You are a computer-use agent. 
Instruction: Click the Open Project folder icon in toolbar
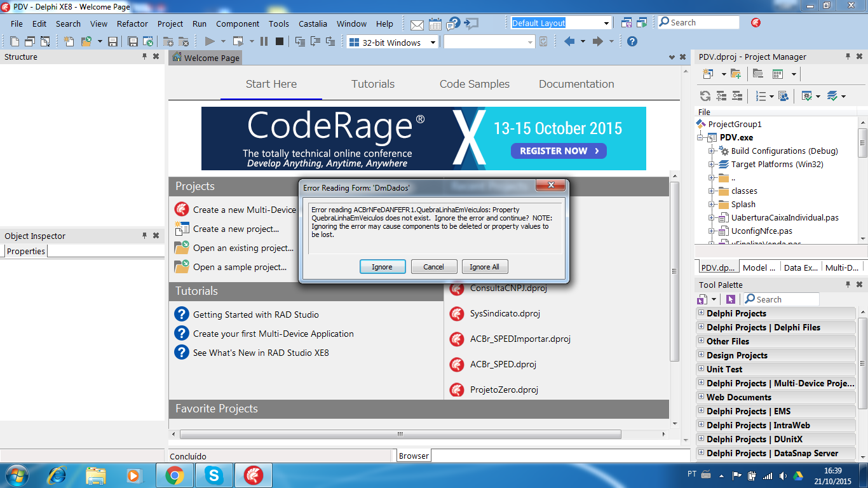86,41
